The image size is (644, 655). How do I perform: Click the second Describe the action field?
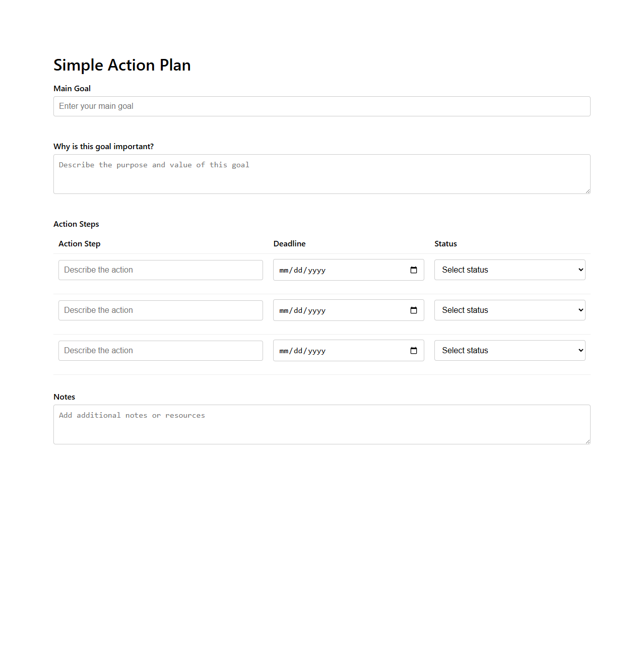160,310
